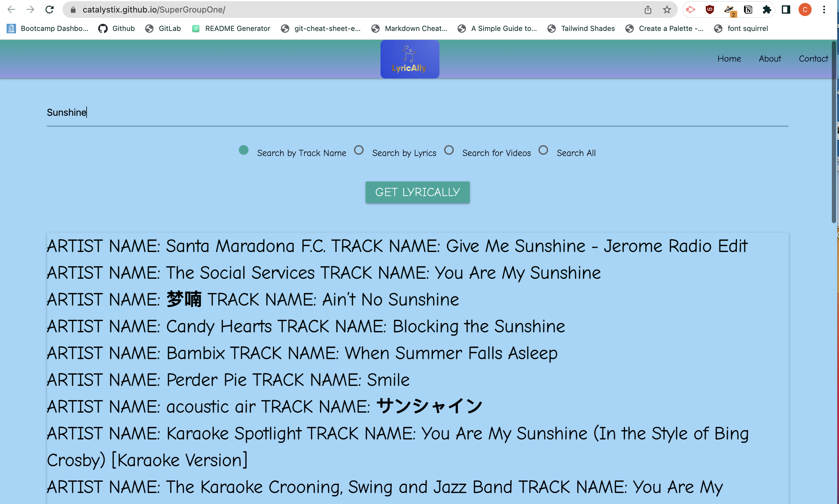The width and height of the screenshot is (839, 504).
Task: Open font squirrel bookmark
Action: point(741,29)
